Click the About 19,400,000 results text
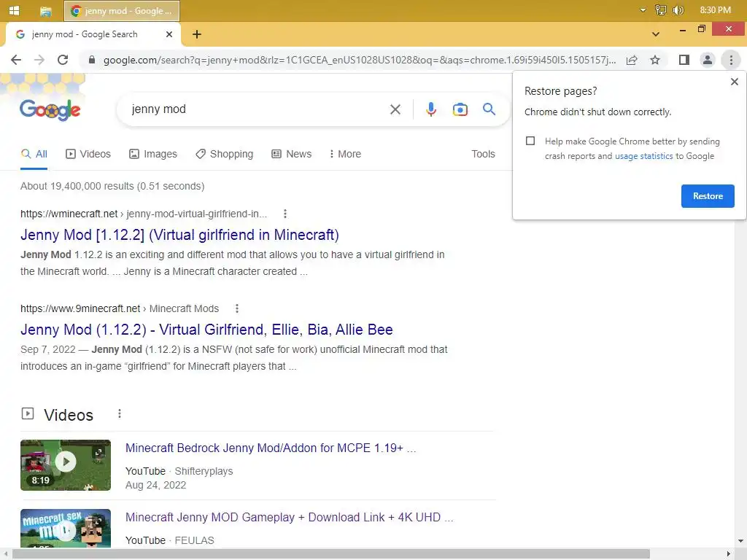 (112, 186)
